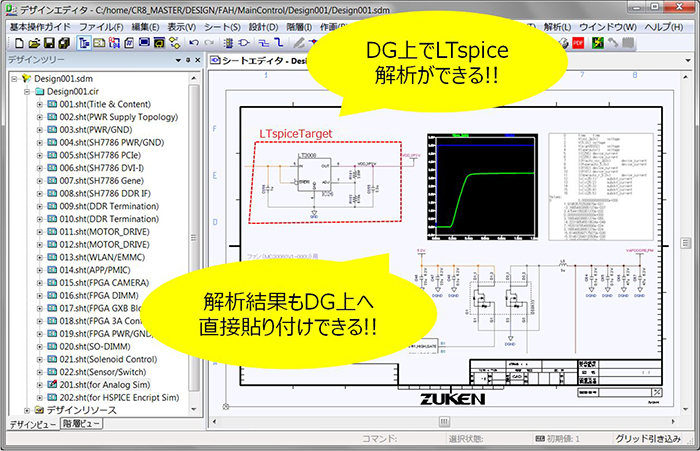This screenshot has width=700, height=451.
Task: Click the red PDF export icon
Action: (578, 43)
